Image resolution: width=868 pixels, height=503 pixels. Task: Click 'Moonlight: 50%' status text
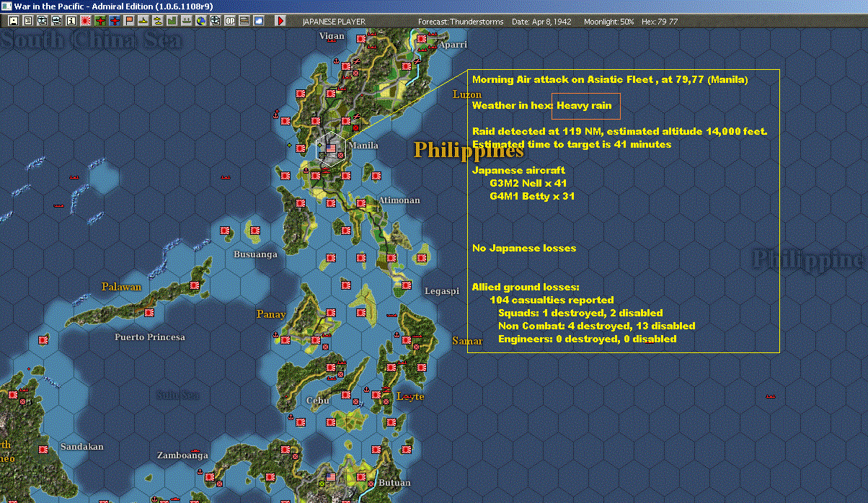609,22
